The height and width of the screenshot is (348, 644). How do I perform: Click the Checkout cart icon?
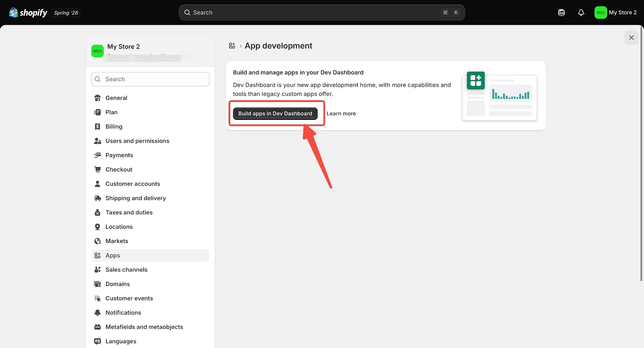click(97, 170)
